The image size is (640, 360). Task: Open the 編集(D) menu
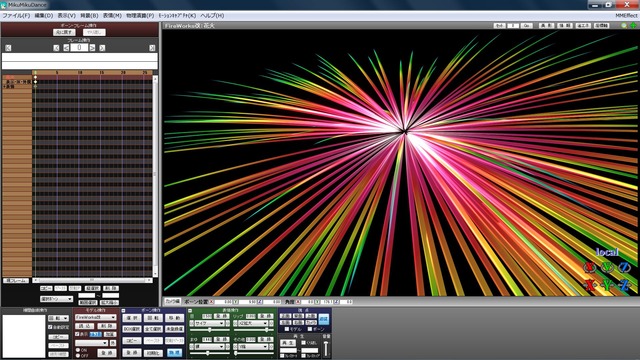pos(44,16)
